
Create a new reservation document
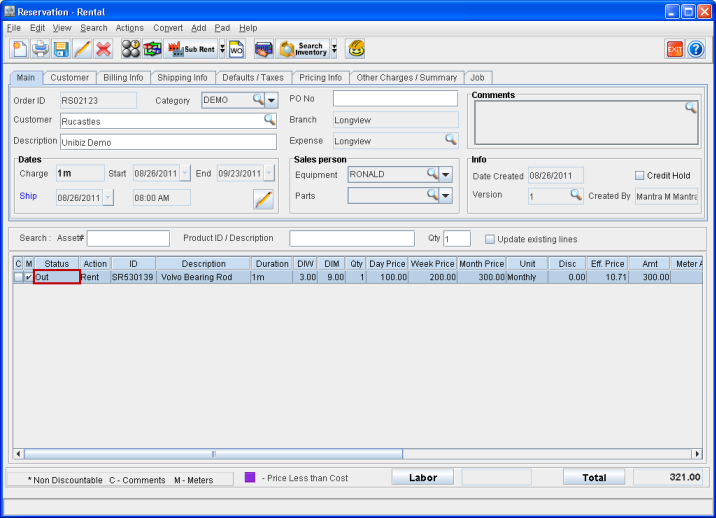click(x=19, y=49)
